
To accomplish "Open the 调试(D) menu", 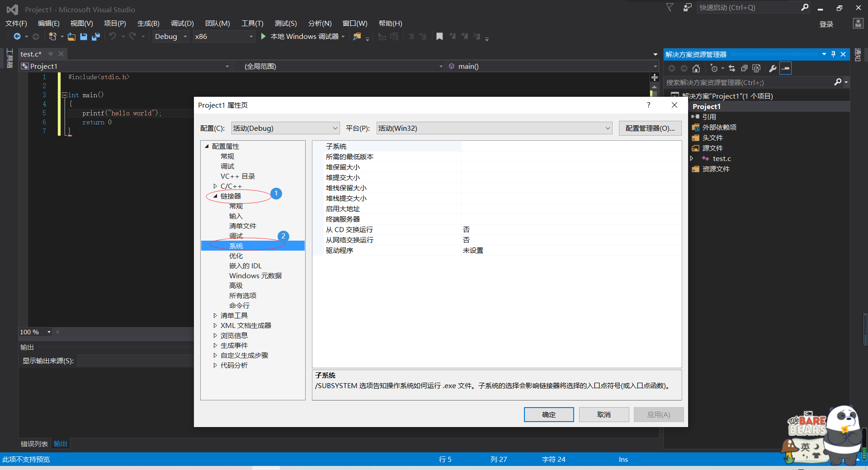I will coord(182,24).
